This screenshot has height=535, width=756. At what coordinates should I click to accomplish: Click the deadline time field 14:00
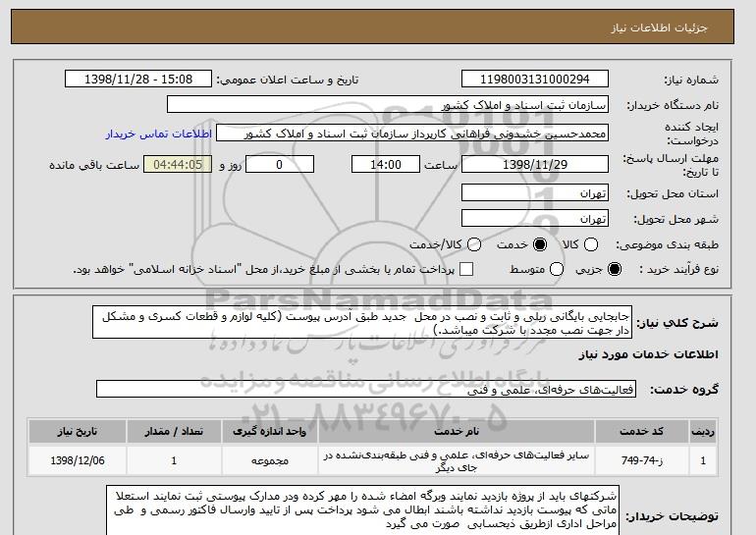pos(386,164)
